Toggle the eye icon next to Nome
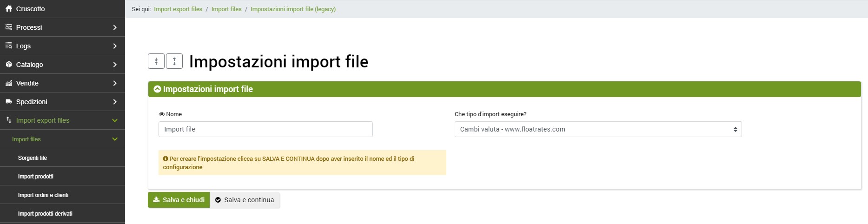This screenshot has width=868, height=224. (x=162, y=114)
